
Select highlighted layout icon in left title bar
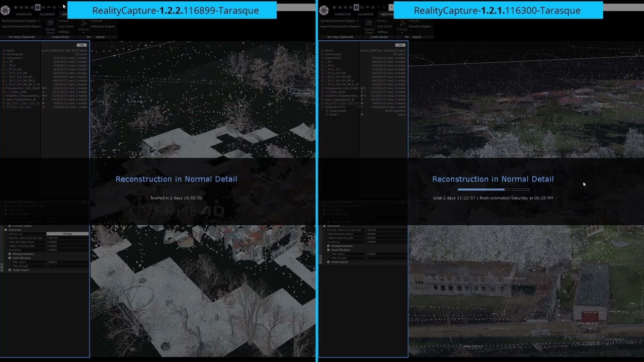pyautogui.click(x=38, y=8)
